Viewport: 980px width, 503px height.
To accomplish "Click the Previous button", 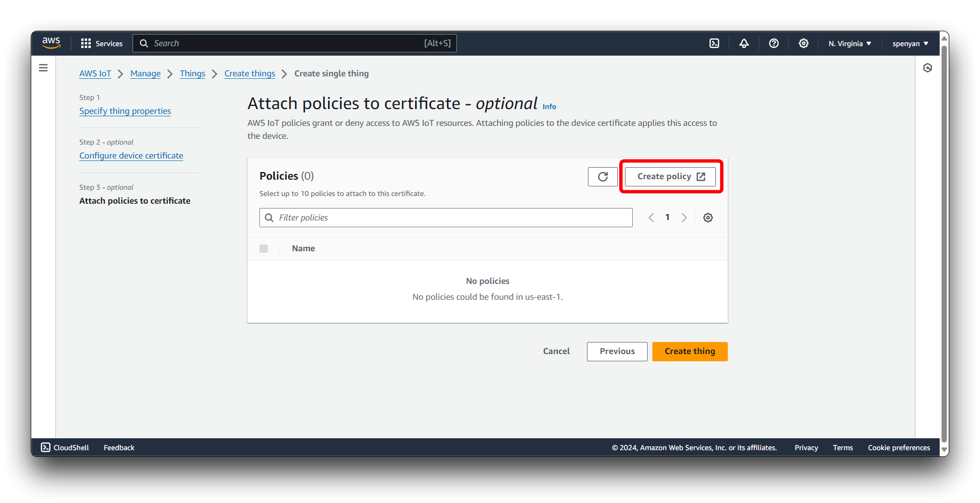I will 617,351.
